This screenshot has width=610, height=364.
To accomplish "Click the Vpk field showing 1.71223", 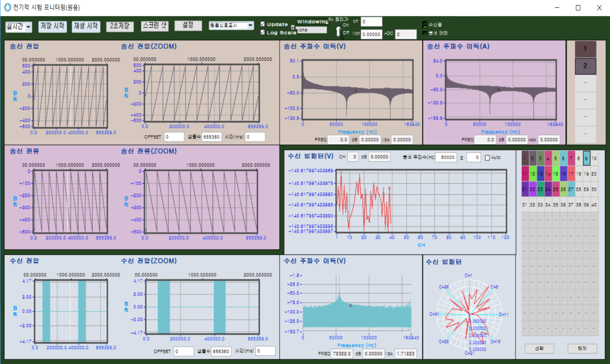I will click(405, 353).
